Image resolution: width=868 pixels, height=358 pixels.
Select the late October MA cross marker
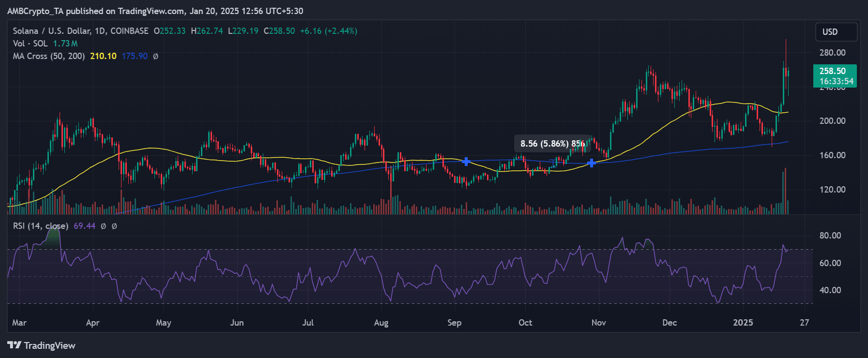point(591,163)
